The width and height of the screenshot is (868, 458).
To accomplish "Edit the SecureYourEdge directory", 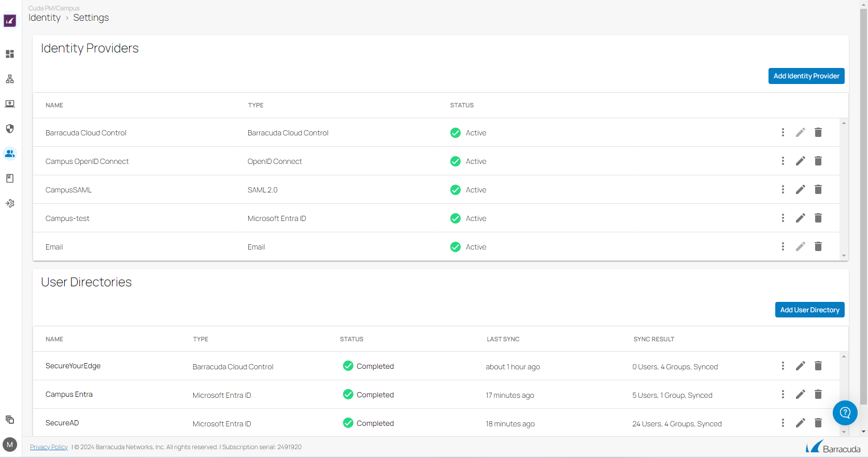I will point(801,366).
